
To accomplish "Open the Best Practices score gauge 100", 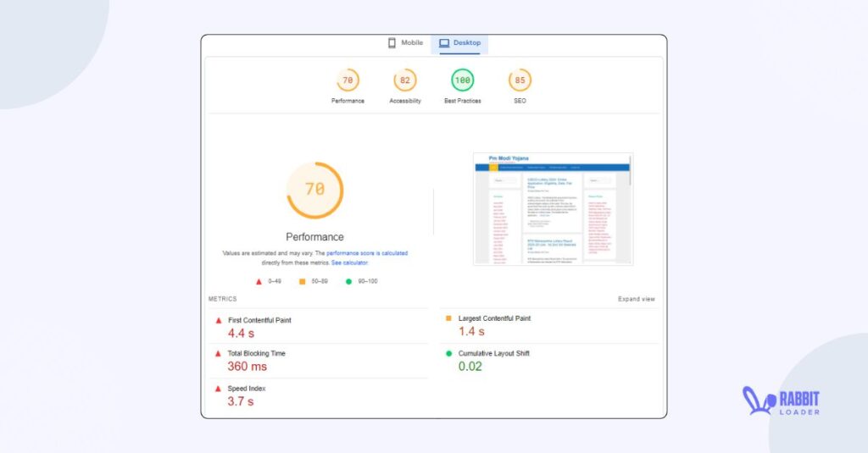I will [462, 80].
